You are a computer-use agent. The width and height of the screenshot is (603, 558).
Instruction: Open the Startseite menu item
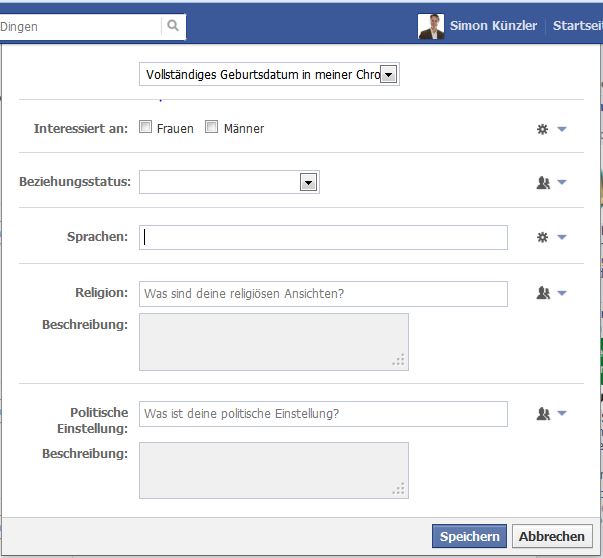tap(577, 26)
